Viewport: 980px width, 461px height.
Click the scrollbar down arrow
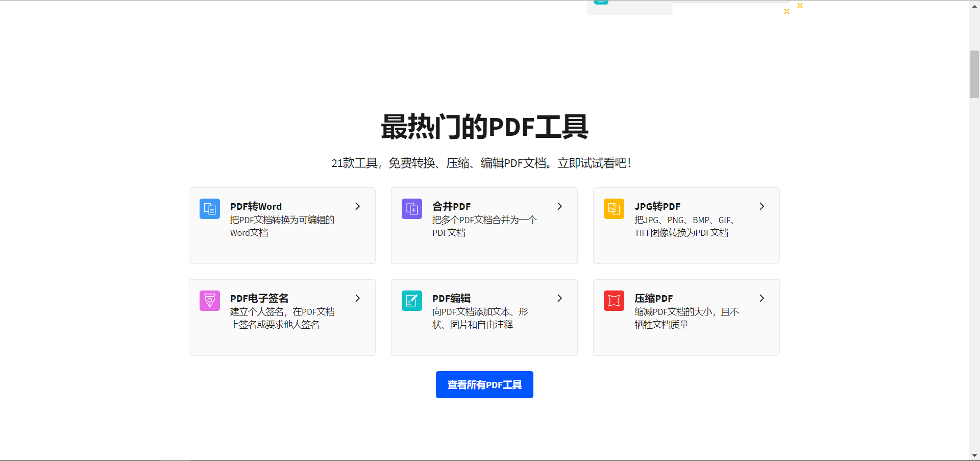click(974, 455)
